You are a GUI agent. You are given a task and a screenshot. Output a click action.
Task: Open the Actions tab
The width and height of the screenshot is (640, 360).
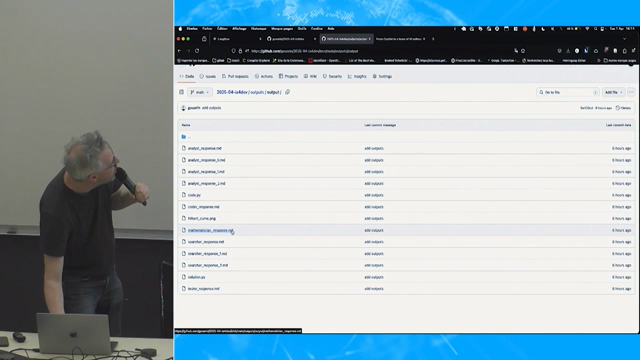pos(264,76)
